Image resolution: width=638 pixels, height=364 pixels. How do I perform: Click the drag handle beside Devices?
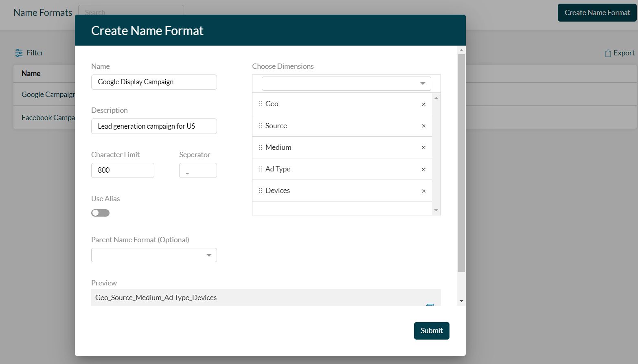point(261,191)
